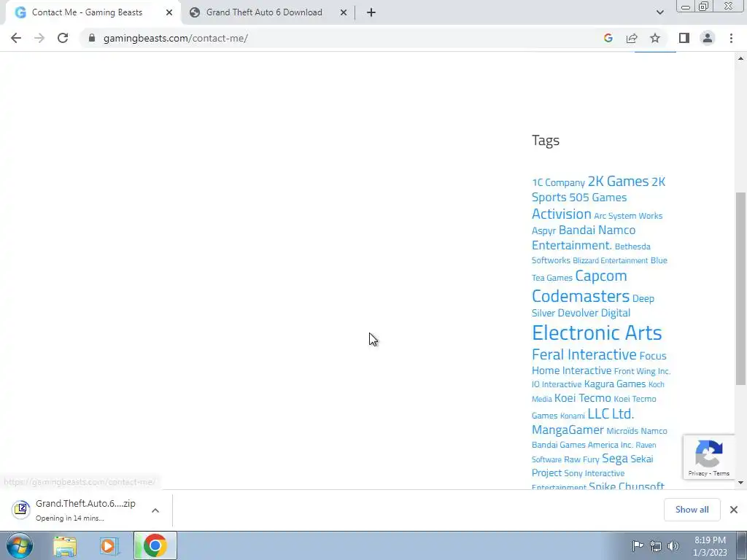Open the Microïds tag
This screenshot has height=560, width=747.
click(622, 431)
